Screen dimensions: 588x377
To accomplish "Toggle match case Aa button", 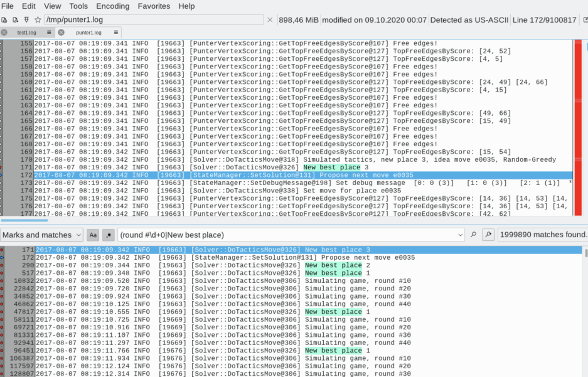I will (93, 235).
